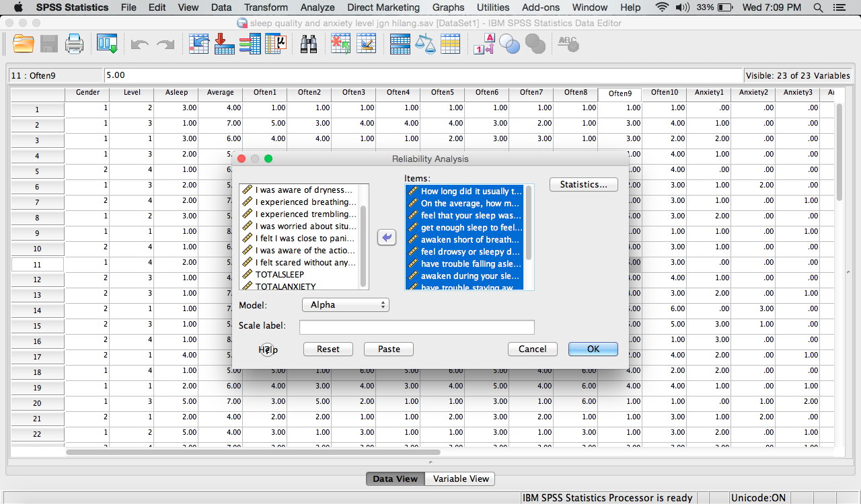This screenshot has width=861, height=504.
Task: Click the Often9 column header
Action: [x=620, y=93]
